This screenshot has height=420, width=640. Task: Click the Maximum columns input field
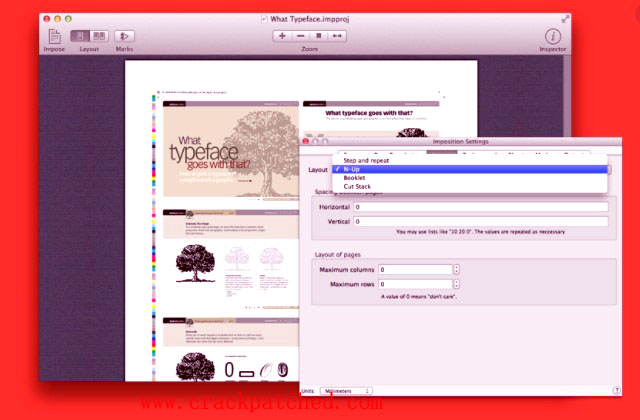[x=416, y=269]
